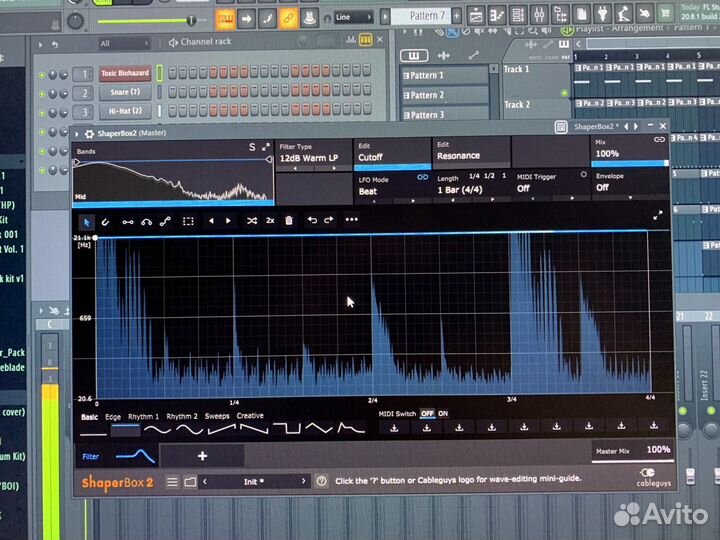This screenshot has width=720, height=540.
Task: Switch to the Sweeps tab
Action: (217, 416)
